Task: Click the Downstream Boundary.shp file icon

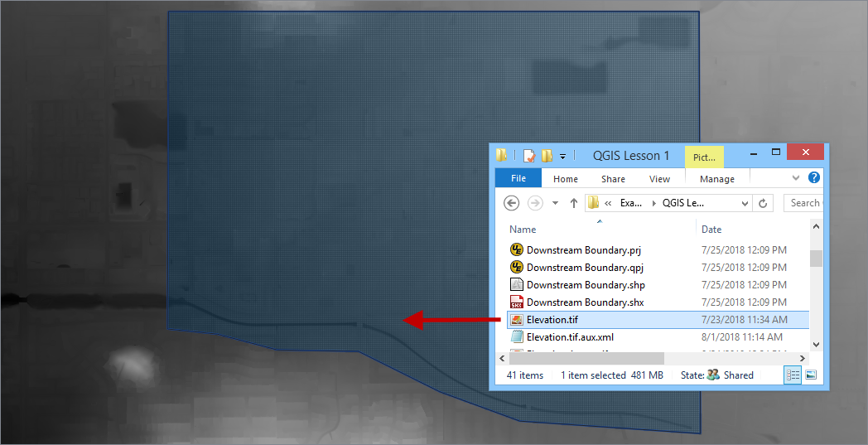Action: click(516, 285)
